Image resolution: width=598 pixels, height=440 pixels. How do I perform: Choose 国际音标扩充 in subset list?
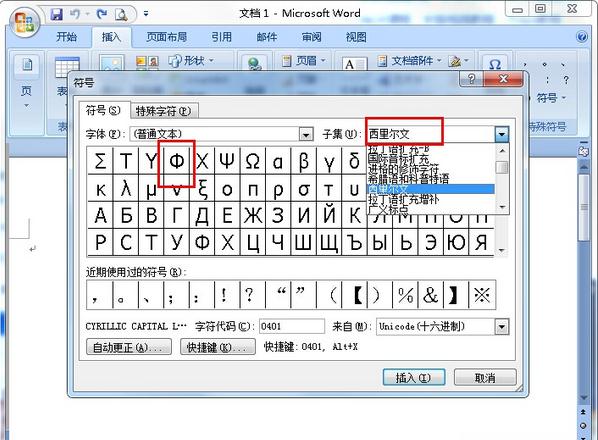click(431, 159)
